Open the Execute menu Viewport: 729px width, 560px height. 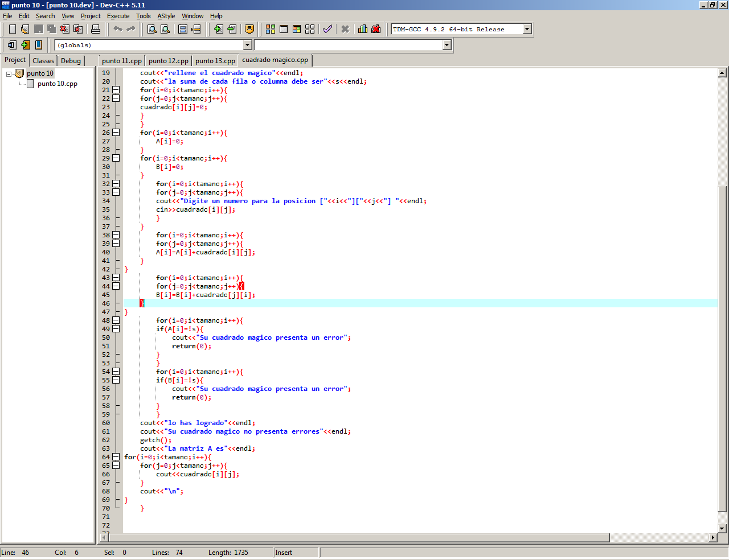point(118,16)
